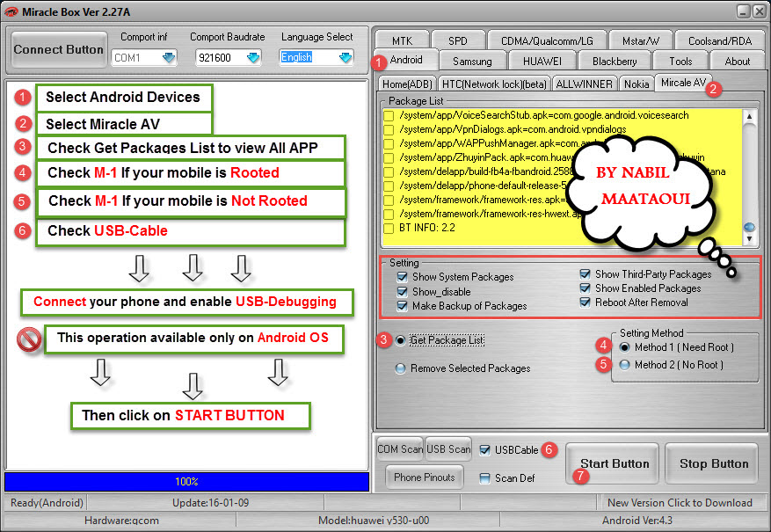
Task: Toggle Show_disable checkbox
Action: click(403, 292)
